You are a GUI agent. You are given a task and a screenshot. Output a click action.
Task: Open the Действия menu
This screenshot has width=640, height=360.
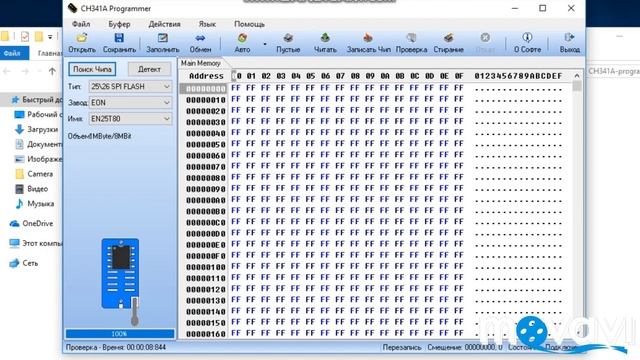pos(164,24)
